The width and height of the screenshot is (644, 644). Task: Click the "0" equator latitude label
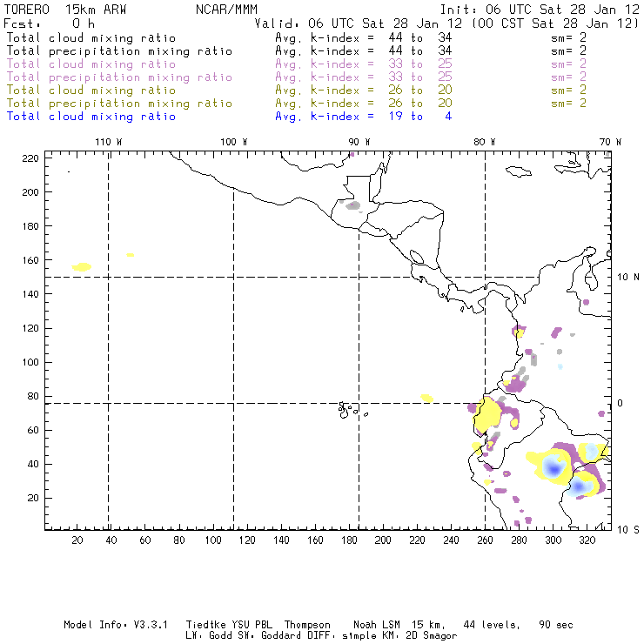click(x=621, y=403)
